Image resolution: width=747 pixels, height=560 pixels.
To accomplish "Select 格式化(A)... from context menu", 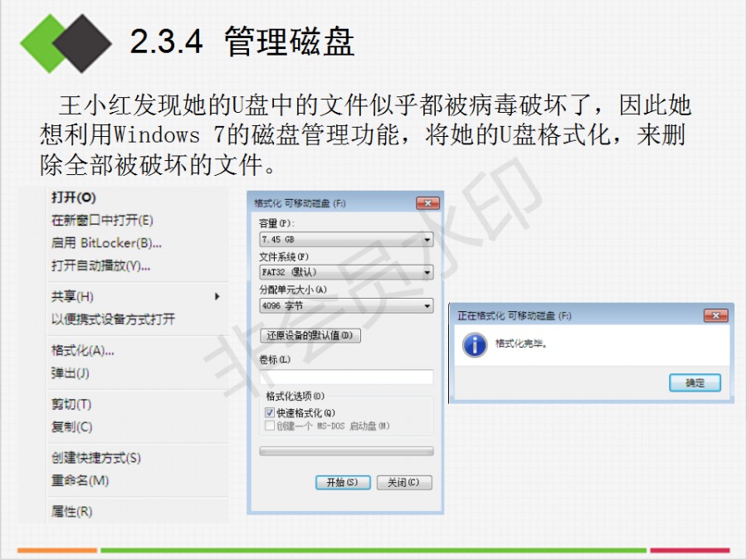I will 83,351.
